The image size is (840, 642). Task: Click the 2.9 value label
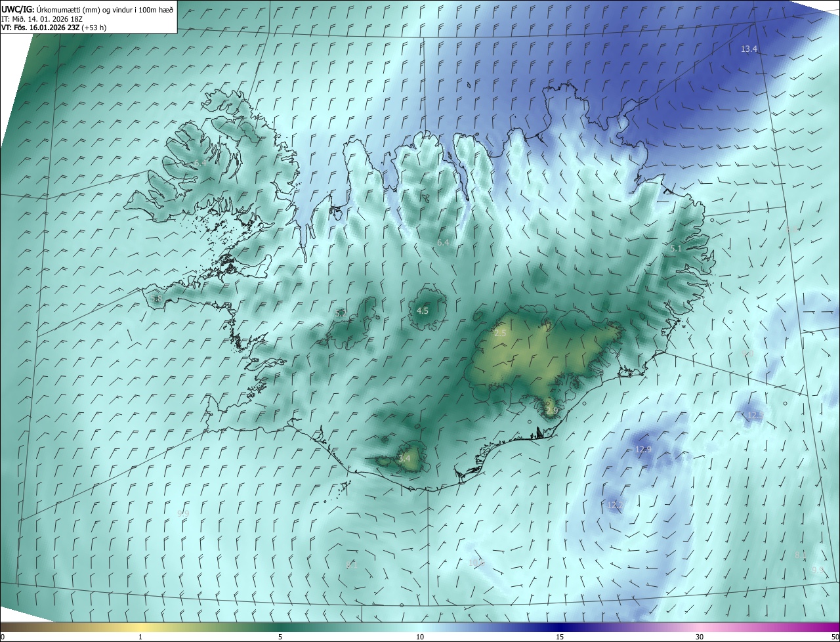[x=551, y=411]
